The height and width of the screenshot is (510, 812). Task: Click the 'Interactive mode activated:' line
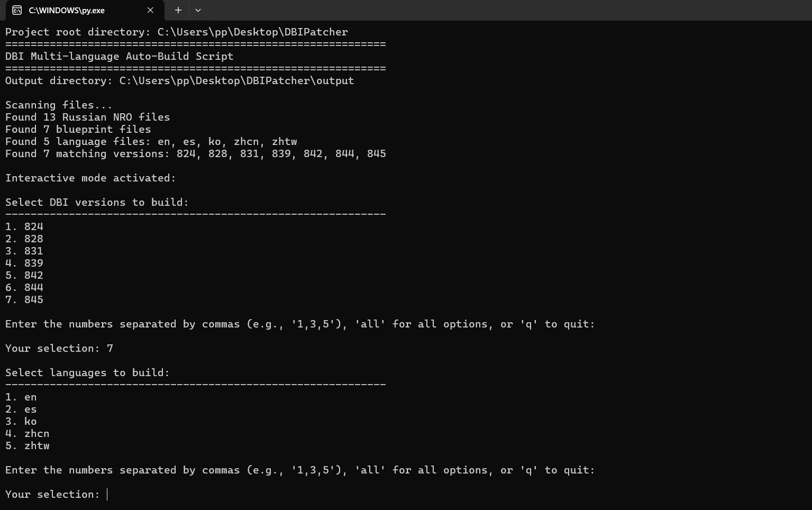pos(90,178)
